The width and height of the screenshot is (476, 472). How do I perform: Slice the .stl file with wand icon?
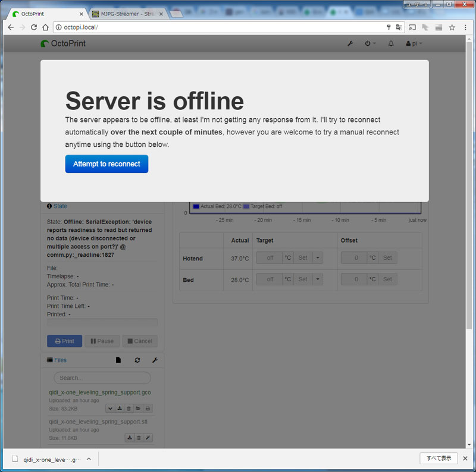pyautogui.click(x=148, y=438)
